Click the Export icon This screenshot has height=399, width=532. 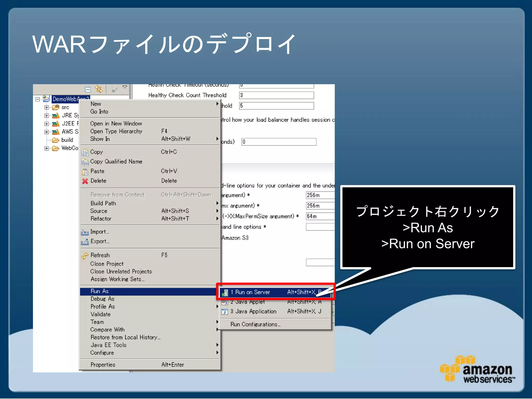(85, 242)
